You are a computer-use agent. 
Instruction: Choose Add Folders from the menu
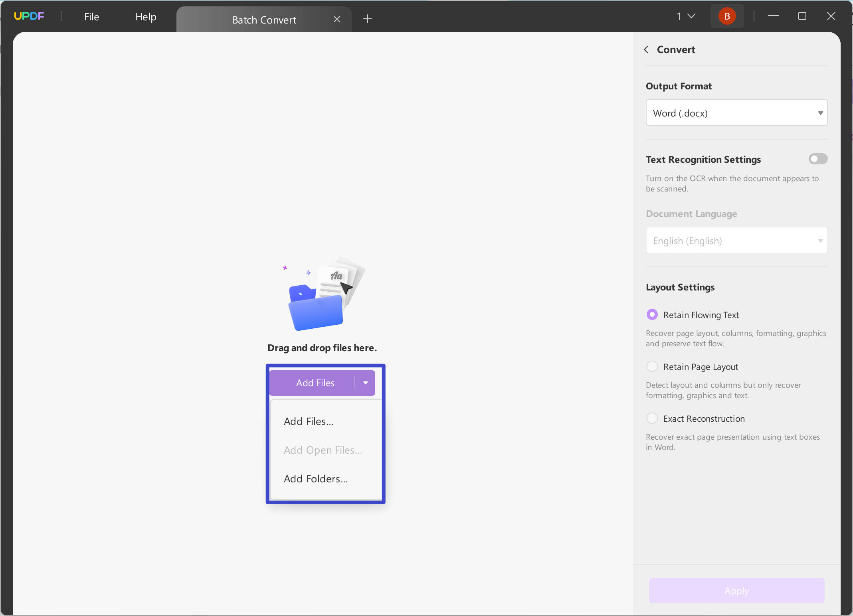pyautogui.click(x=315, y=478)
